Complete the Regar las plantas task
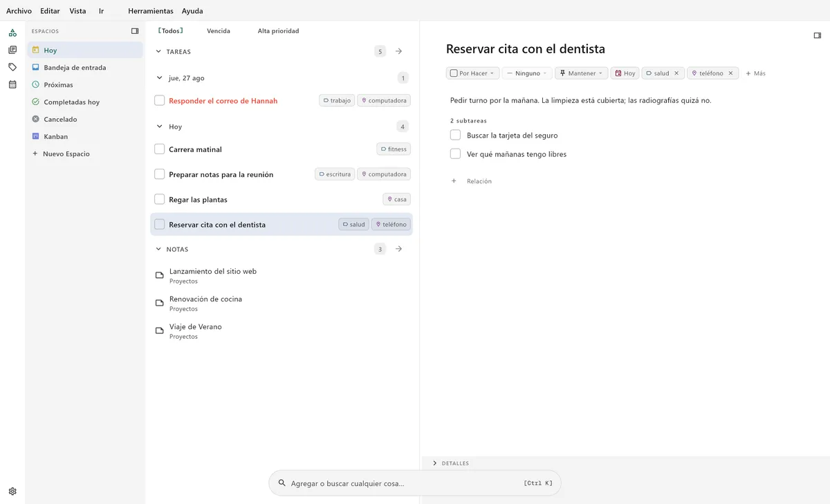The width and height of the screenshot is (830, 504). click(x=160, y=199)
